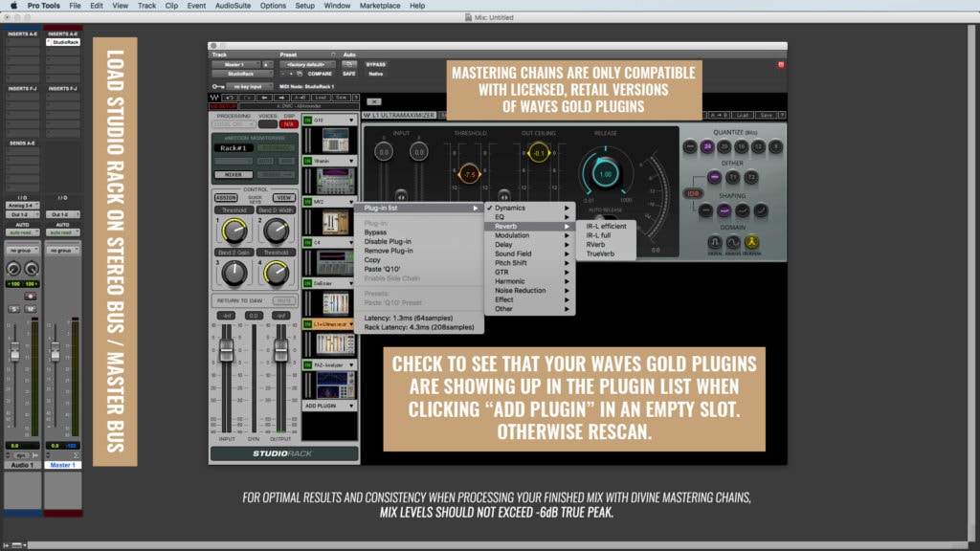980x551 pixels.
Task: Click the Audio 1 track name
Action: coord(23,466)
